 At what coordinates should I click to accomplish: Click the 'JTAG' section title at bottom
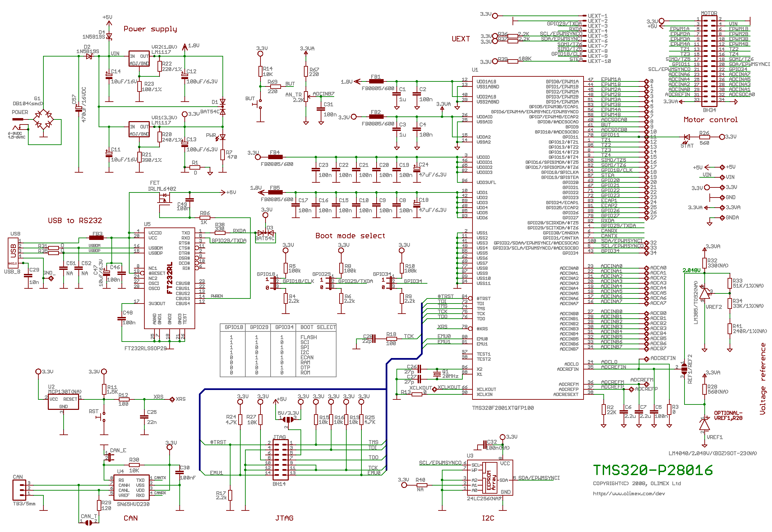pos(284,518)
